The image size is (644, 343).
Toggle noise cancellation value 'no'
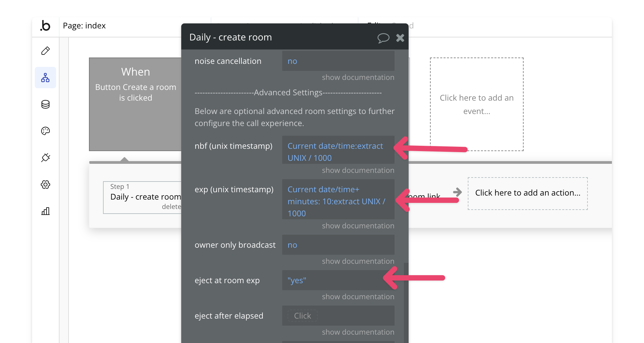(x=338, y=61)
